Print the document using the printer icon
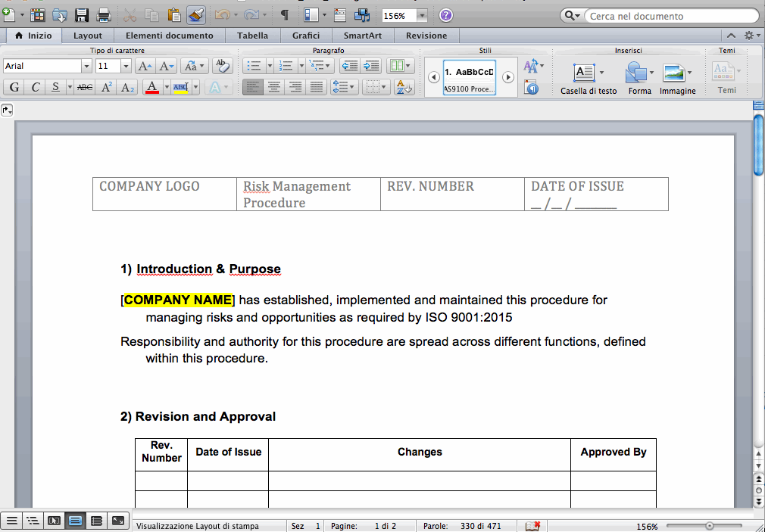This screenshot has width=765, height=532. pyautogui.click(x=104, y=15)
